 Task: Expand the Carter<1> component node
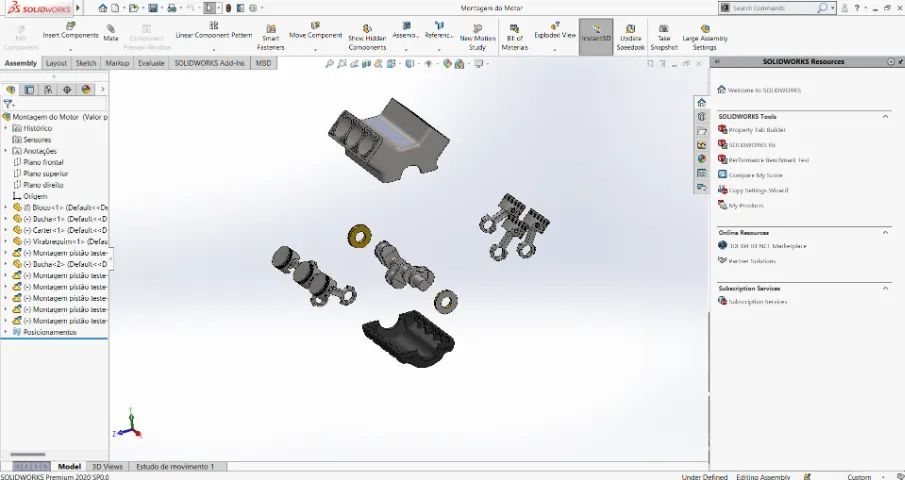tap(6, 230)
